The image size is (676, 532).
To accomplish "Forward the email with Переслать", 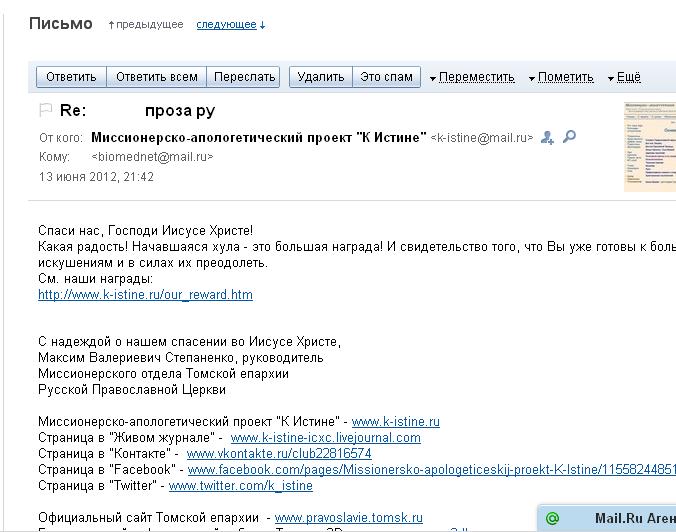I will (x=244, y=77).
